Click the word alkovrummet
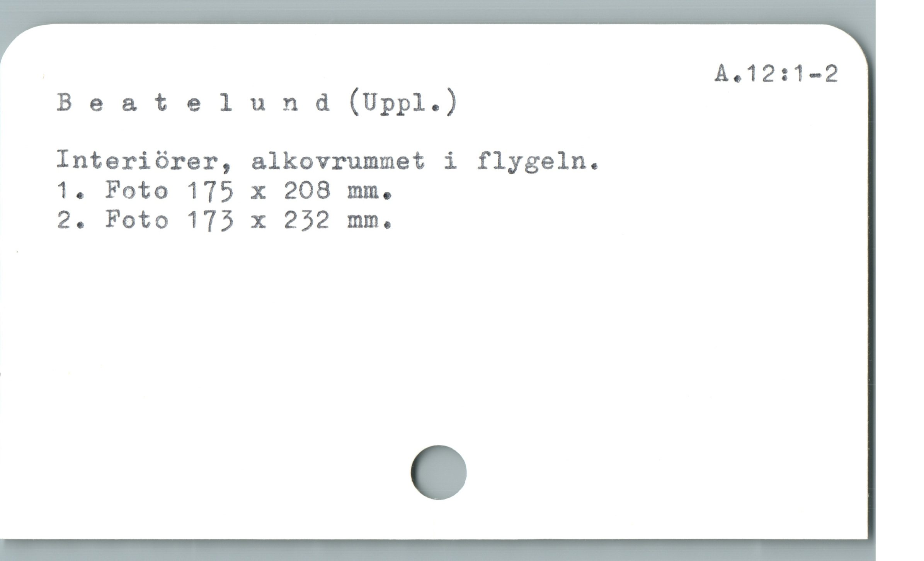Viewport: 924px width, 561px height. coord(338,161)
